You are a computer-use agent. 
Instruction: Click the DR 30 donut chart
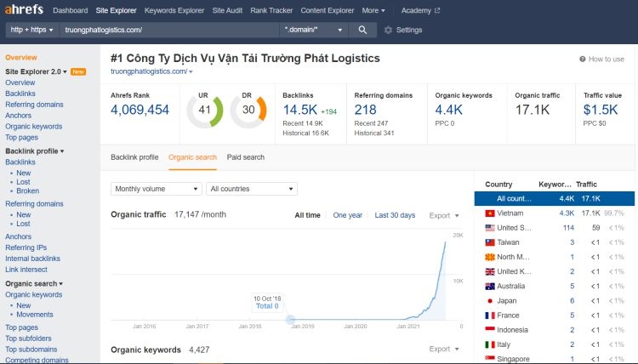(248, 111)
